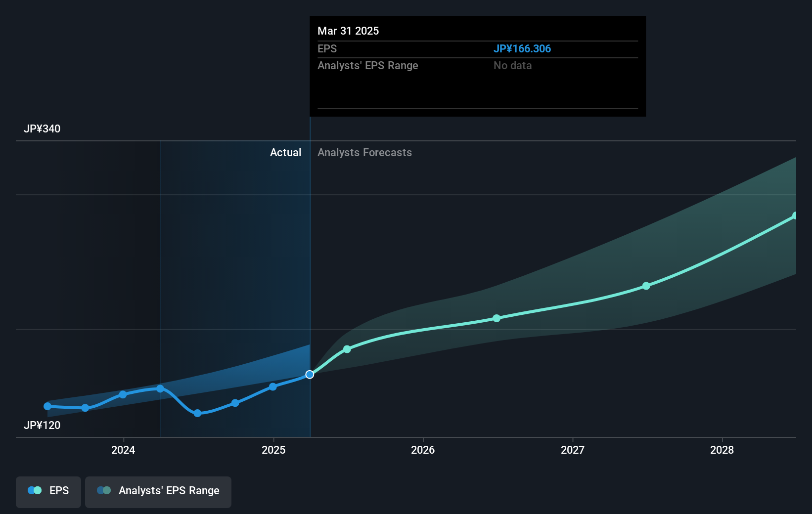812x514 pixels.
Task: Click the 2028 x-axis label
Action: (x=722, y=450)
